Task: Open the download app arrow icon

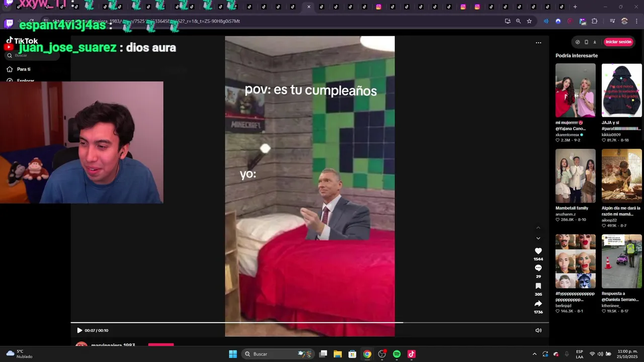Action: (594, 42)
